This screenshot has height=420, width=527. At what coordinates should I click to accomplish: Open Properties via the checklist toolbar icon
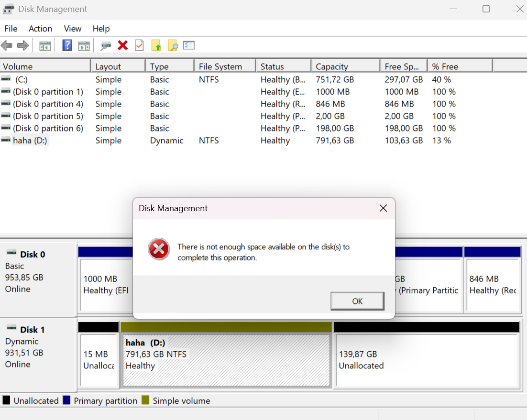pyautogui.click(x=188, y=45)
